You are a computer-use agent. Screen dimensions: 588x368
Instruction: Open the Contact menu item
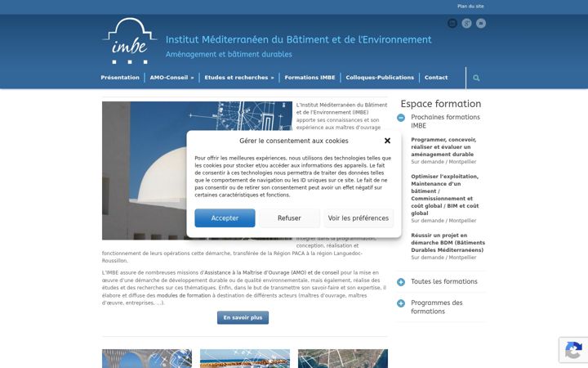pos(436,78)
